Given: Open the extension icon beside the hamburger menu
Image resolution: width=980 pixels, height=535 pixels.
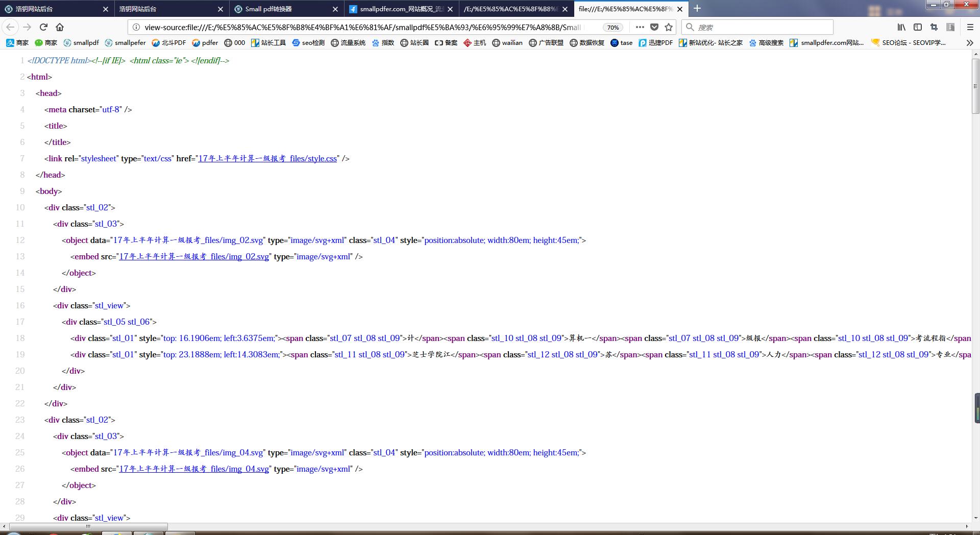Looking at the screenshot, I should pyautogui.click(x=950, y=27).
